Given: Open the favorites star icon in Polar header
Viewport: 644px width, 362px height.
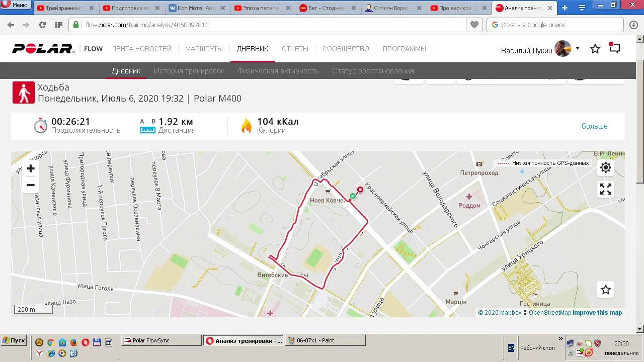Looking at the screenshot, I should [x=595, y=49].
